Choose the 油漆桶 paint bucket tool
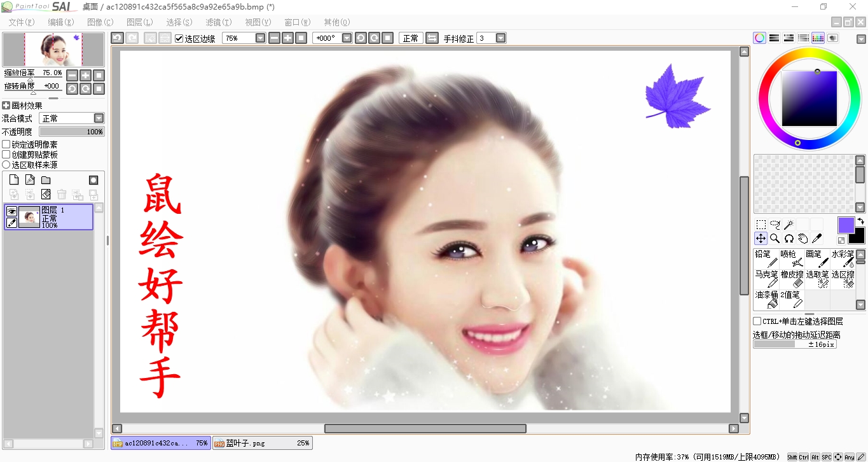Image resolution: width=868 pixels, height=462 pixels. 766,299
